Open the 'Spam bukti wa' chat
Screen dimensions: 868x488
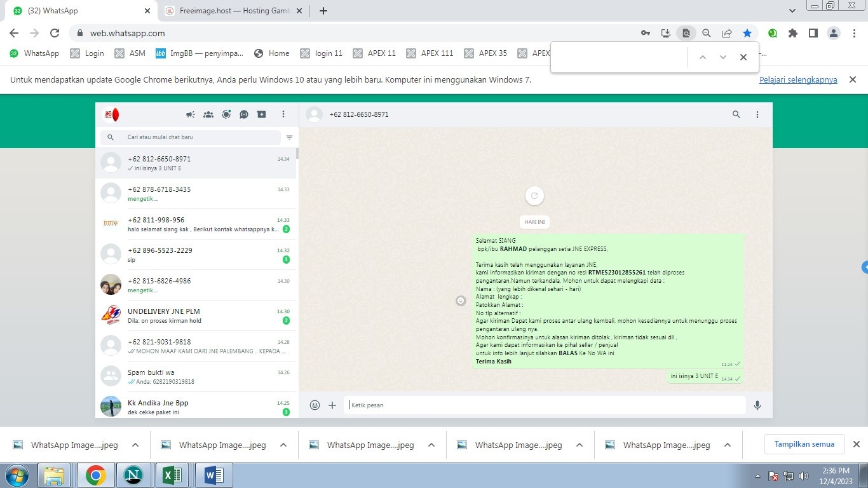(x=196, y=376)
